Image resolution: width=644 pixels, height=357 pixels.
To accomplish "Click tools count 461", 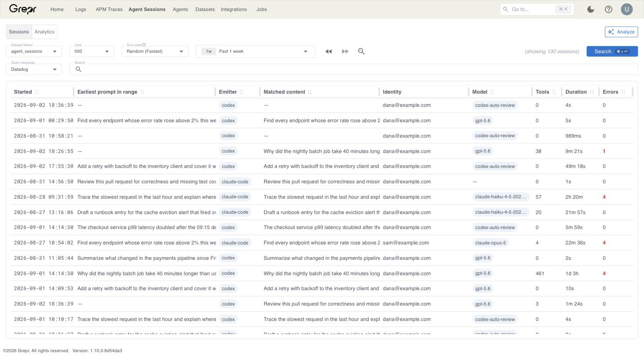I will pos(540,273).
